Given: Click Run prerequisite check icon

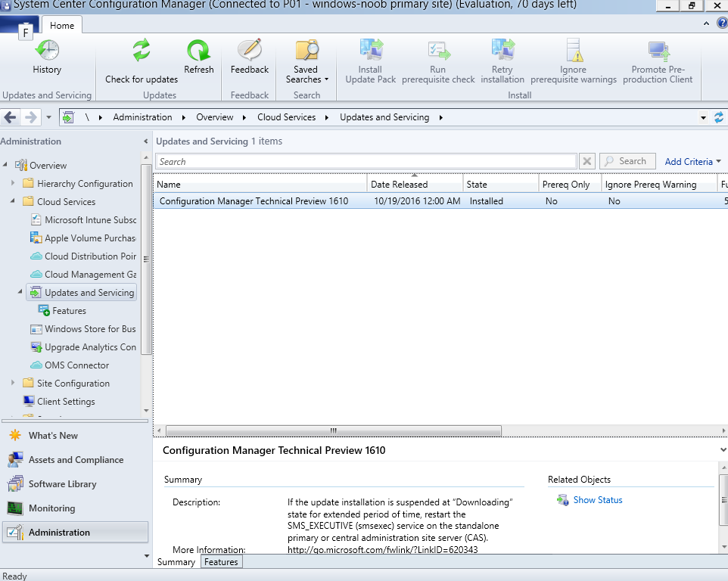Looking at the screenshot, I should click(438, 51).
